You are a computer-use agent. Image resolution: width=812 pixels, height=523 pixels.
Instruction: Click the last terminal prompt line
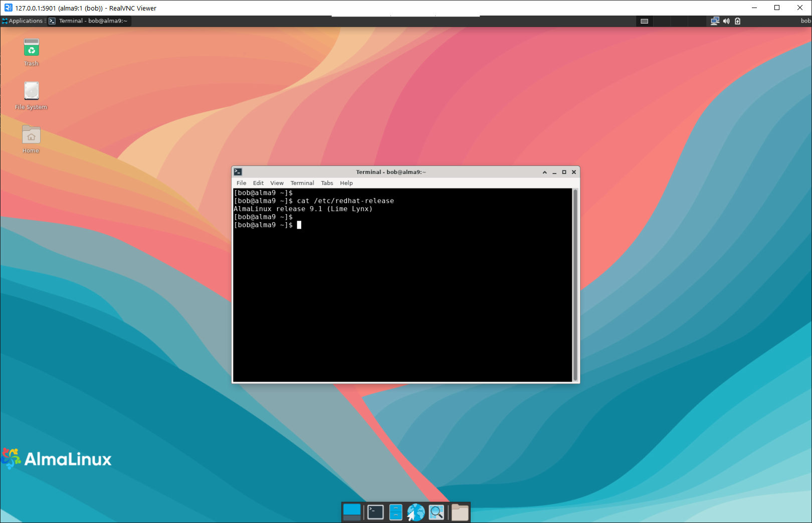[x=267, y=225]
